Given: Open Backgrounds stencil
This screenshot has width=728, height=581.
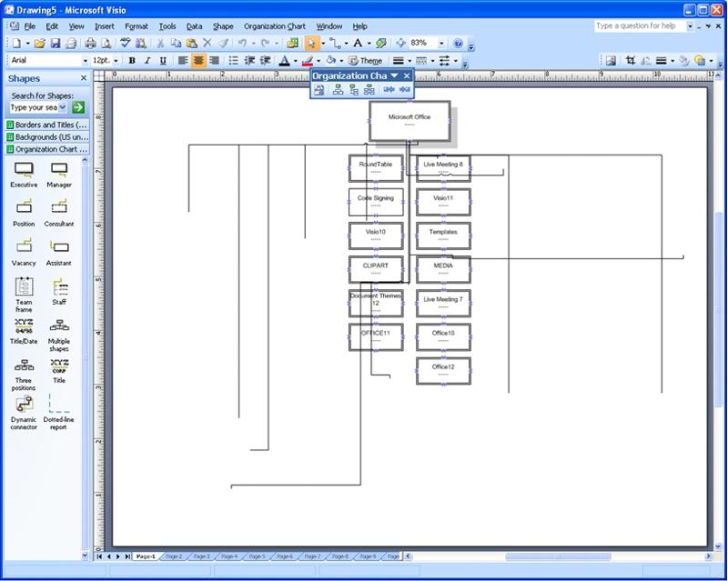Looking at the screenshot, I should [47, 137].
